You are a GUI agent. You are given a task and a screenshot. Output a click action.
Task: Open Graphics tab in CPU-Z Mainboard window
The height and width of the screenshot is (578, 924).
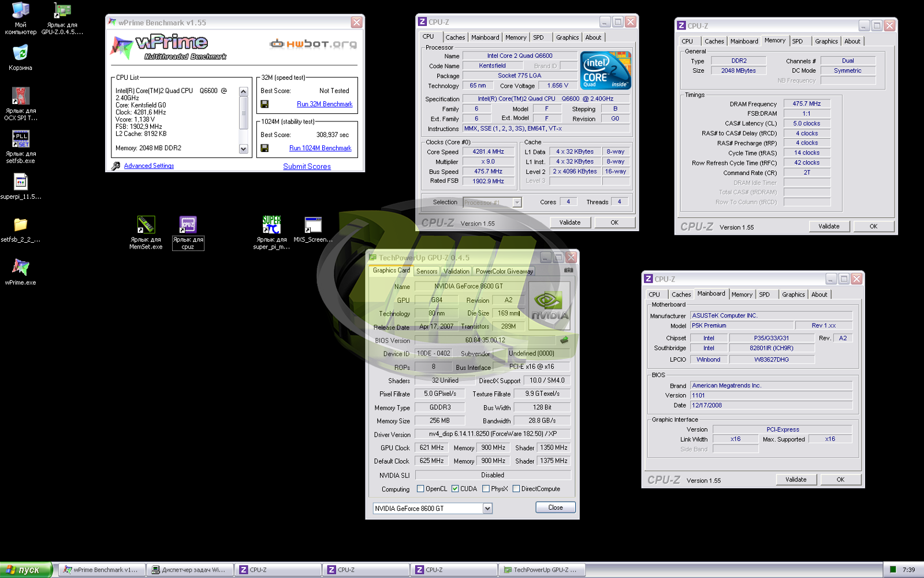coord(793,294)
